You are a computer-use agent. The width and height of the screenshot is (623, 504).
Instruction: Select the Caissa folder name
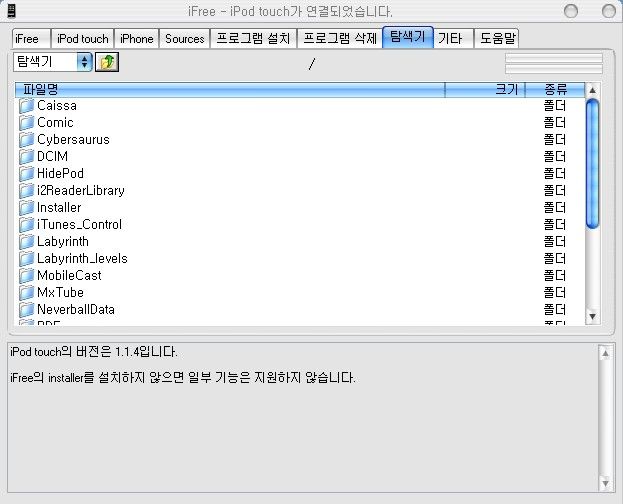[x=57, y=106]
